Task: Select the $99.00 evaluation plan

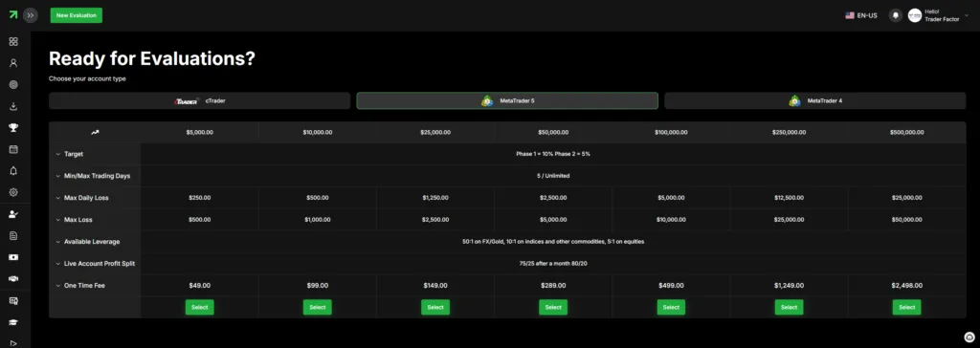Action: [318, 308]
